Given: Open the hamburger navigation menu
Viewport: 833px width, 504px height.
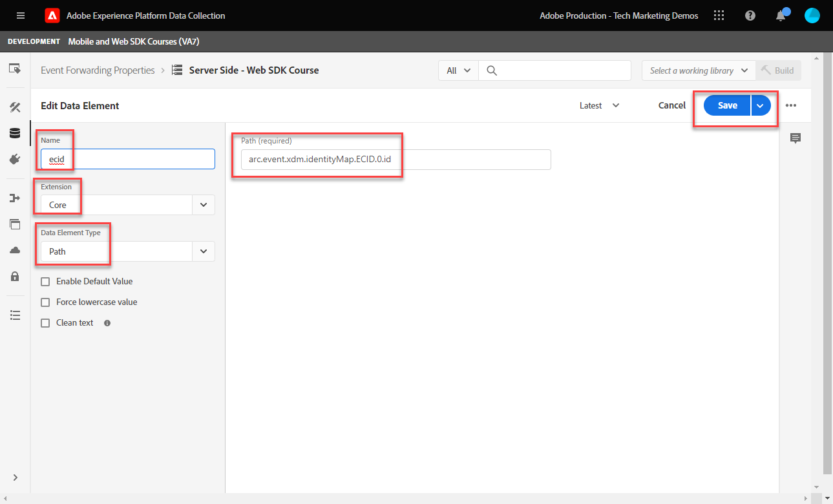Looking at the screenshot, I should coord(21,16).
